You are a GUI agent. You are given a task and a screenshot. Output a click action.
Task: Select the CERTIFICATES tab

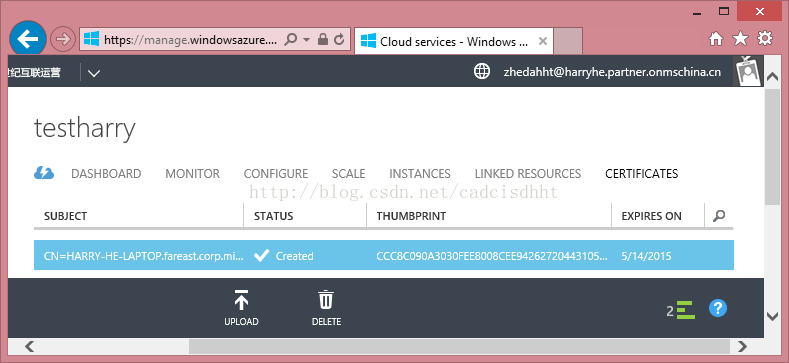pos(642,174)
